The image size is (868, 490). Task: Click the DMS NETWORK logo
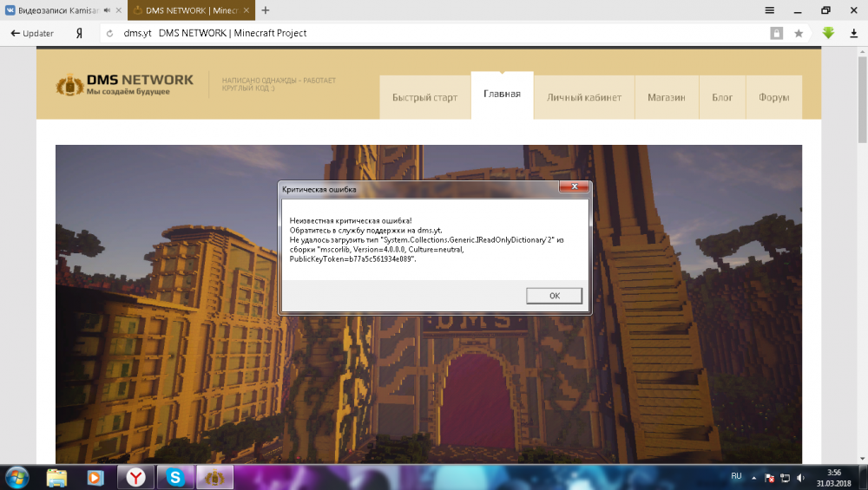(124, 85)
